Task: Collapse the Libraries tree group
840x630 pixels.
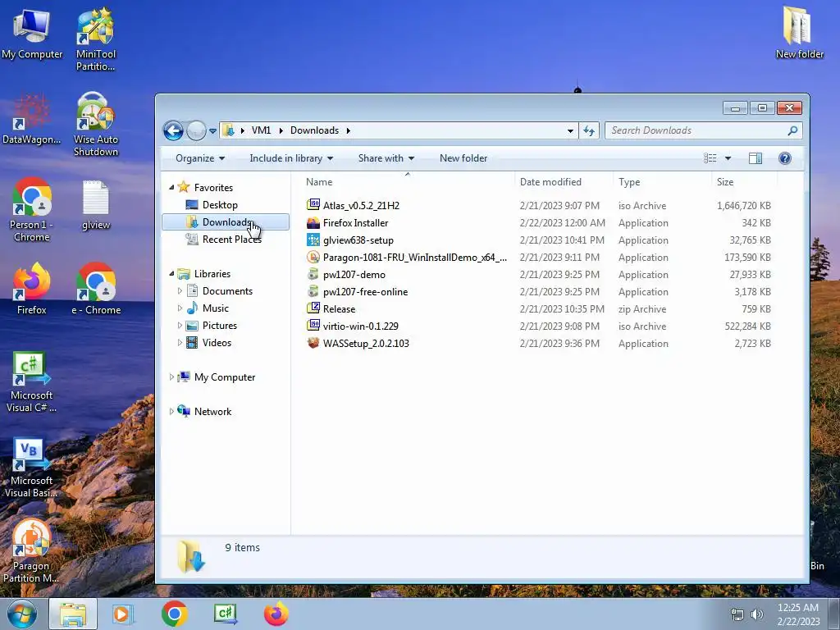Action: [171, 274]
